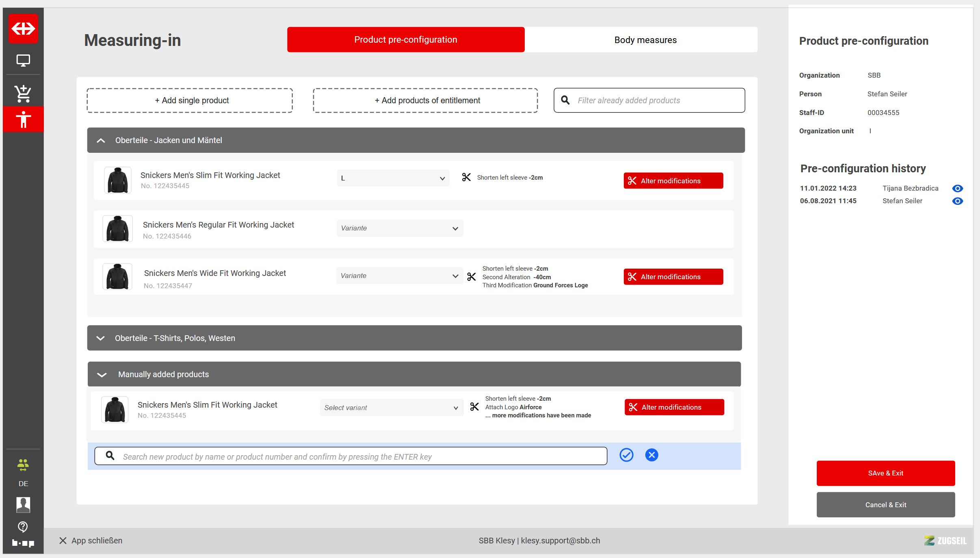Open the monitor icon in sidebar

[23, 61]
